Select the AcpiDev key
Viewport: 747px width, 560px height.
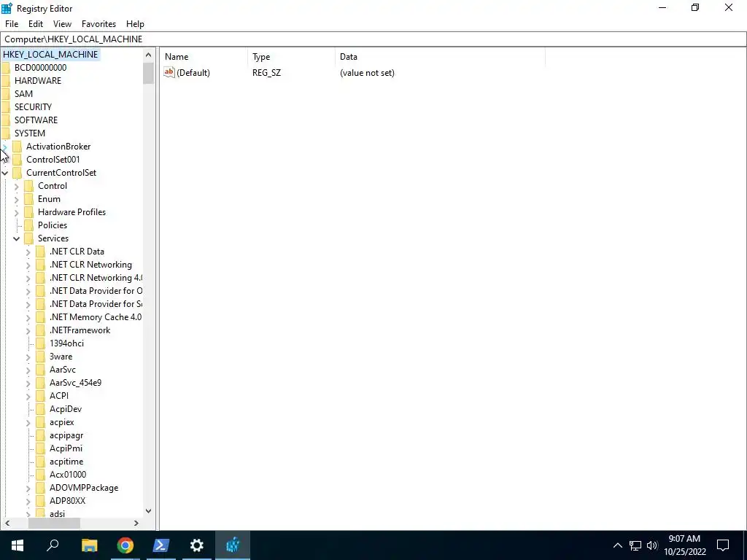coord(66,409)
